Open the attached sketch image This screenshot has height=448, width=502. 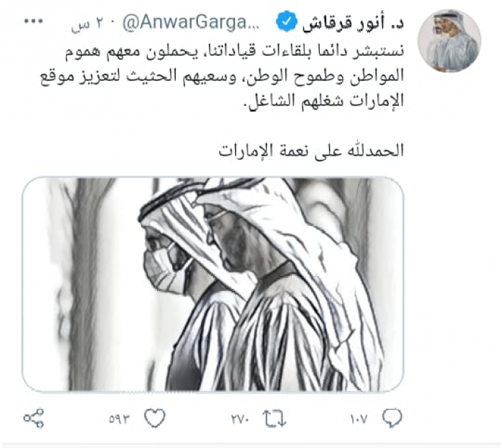point(213,284)
